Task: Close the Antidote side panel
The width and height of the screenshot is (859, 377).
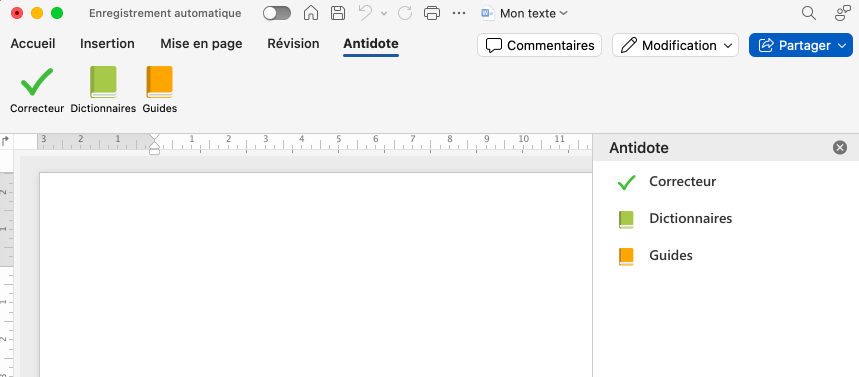Action: 839,147
